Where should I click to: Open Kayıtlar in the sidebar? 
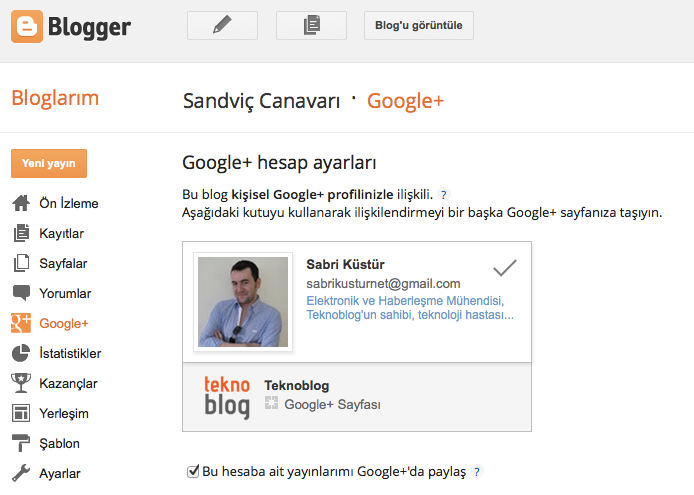61,234
